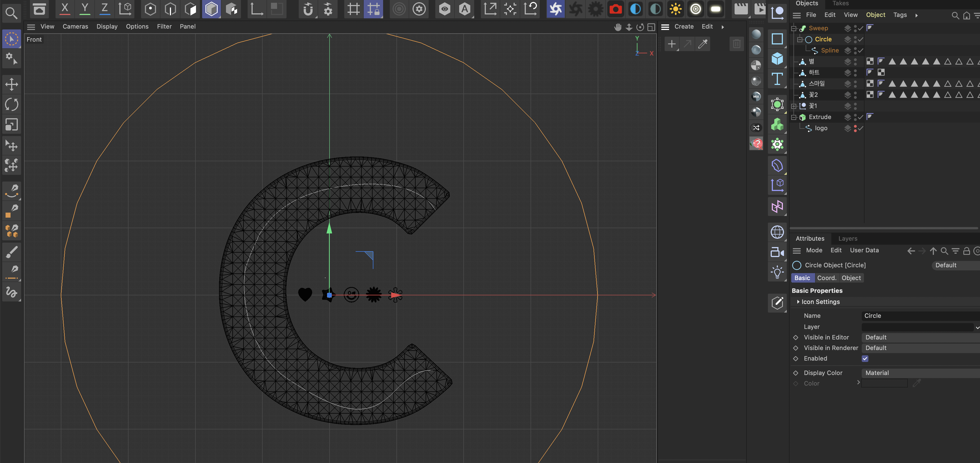
Task: Add a Camera object
Action: (x=777, y=252)
